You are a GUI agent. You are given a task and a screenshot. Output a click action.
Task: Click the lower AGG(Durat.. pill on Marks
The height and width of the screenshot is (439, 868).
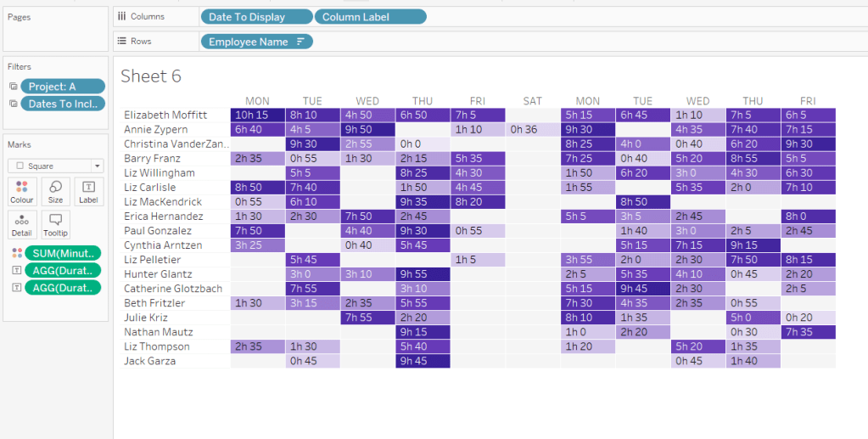(64, 287)
